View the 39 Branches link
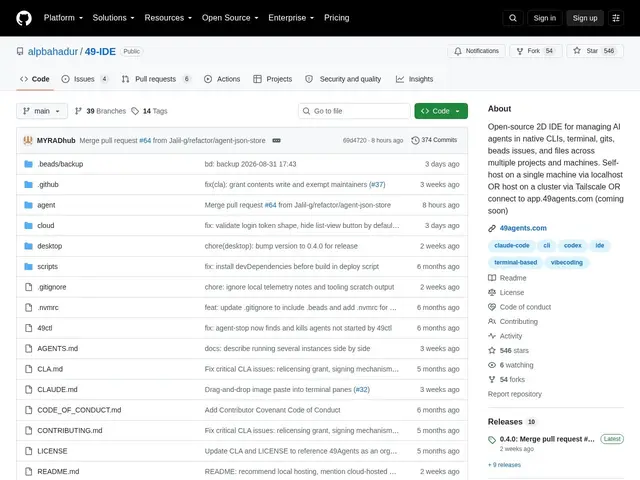Image resolution: width=640 pixels, height=480 pixels. (x=100, y=111)
